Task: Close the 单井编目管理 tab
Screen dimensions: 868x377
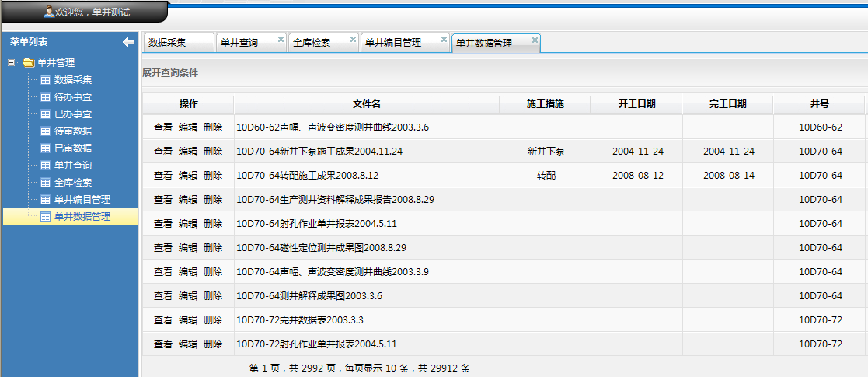Action: coord(444,39)
